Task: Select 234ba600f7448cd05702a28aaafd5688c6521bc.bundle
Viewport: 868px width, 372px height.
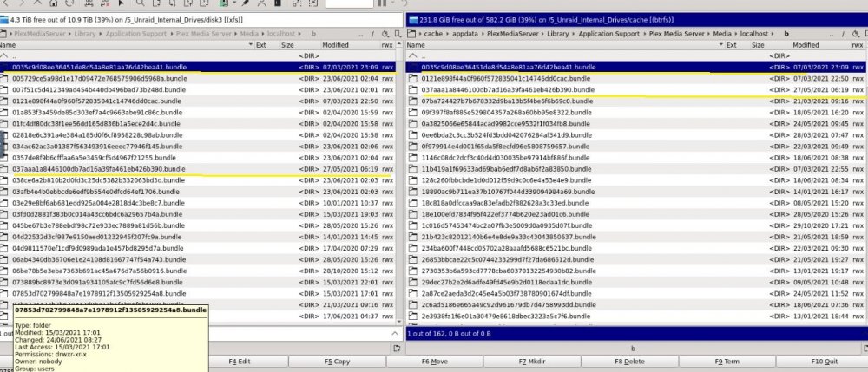Action: click(636, 248)
